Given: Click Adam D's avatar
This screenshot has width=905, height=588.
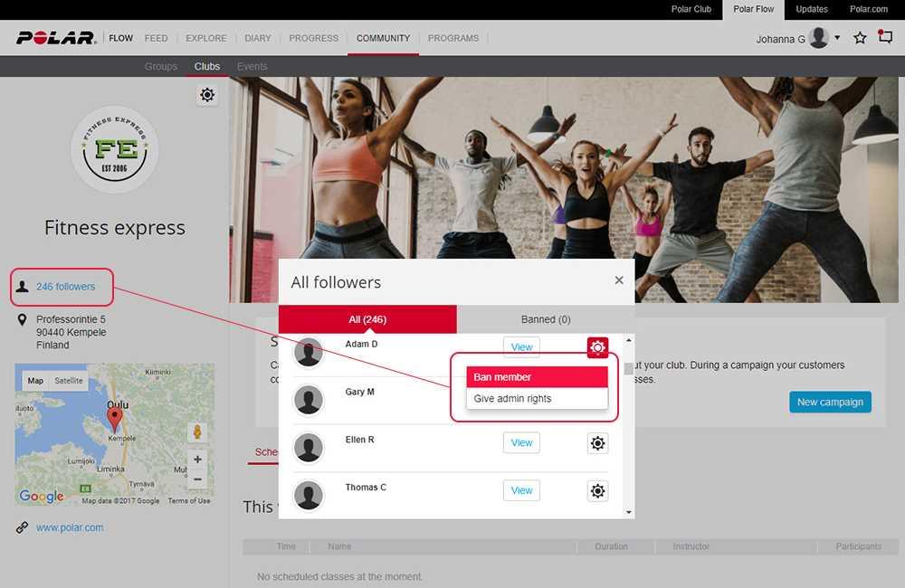Looking at the screenshot, I should 309,353.
